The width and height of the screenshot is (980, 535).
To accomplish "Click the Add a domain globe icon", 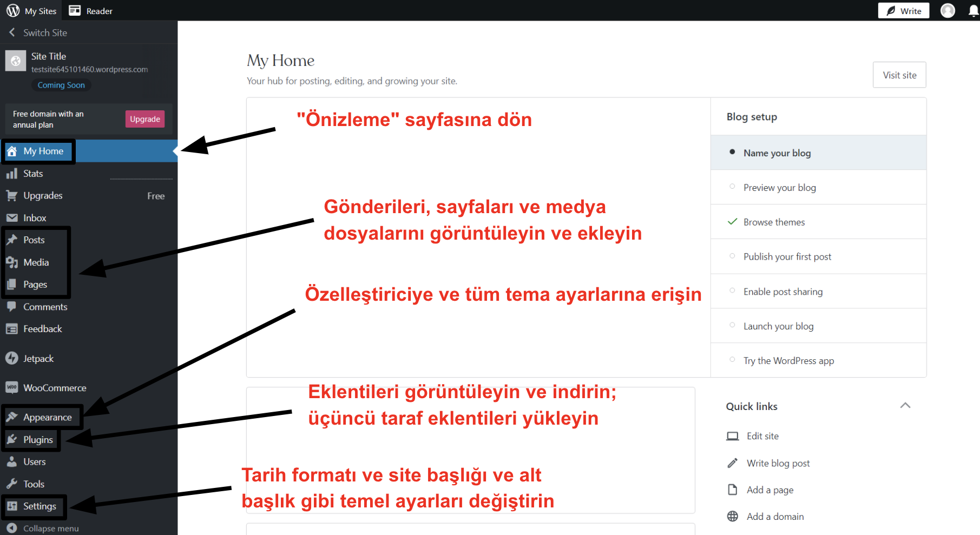I will pyautogui.click(x=733, y=516).
